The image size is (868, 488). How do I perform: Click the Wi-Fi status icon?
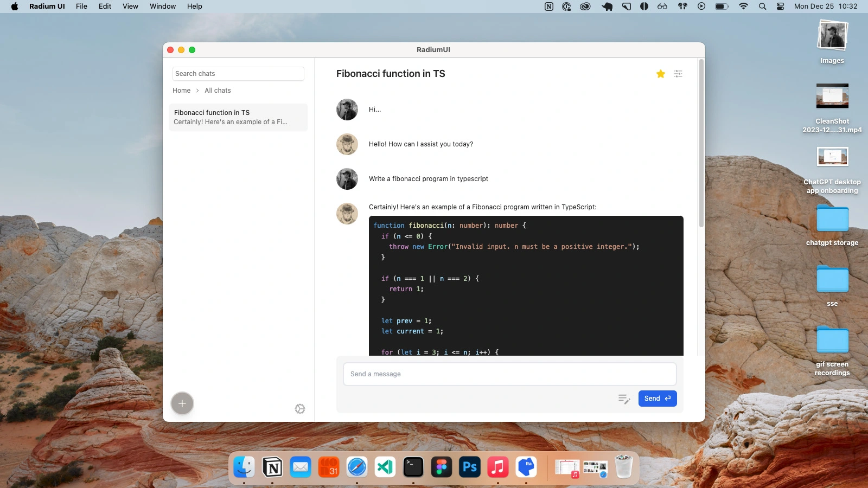tap(743, 7)
